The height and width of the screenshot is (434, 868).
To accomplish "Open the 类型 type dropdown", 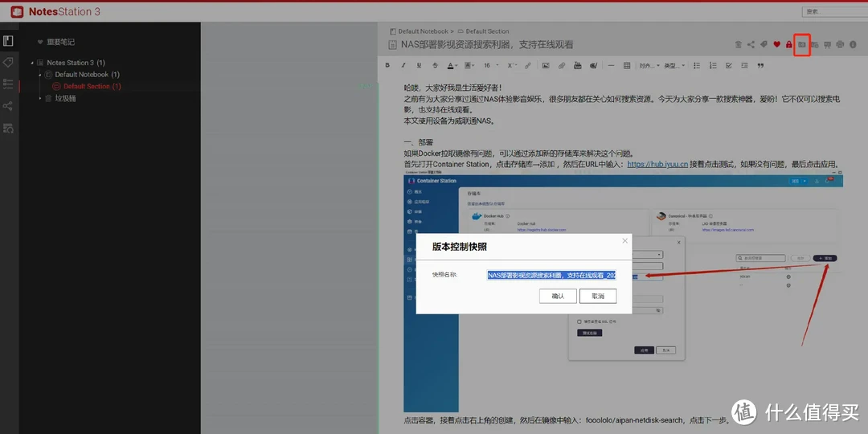I will coord(674,65).
